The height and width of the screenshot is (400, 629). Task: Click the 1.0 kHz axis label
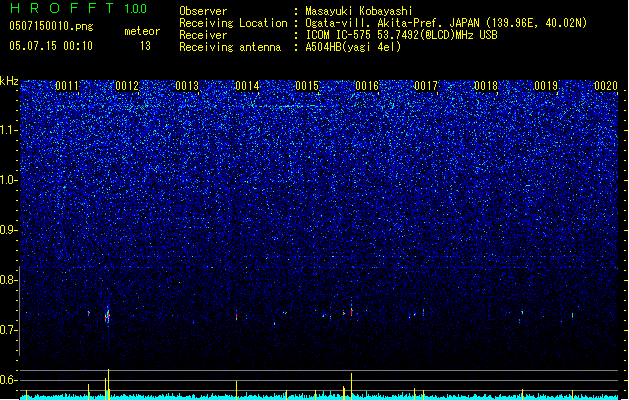click(x=9, y=180)
